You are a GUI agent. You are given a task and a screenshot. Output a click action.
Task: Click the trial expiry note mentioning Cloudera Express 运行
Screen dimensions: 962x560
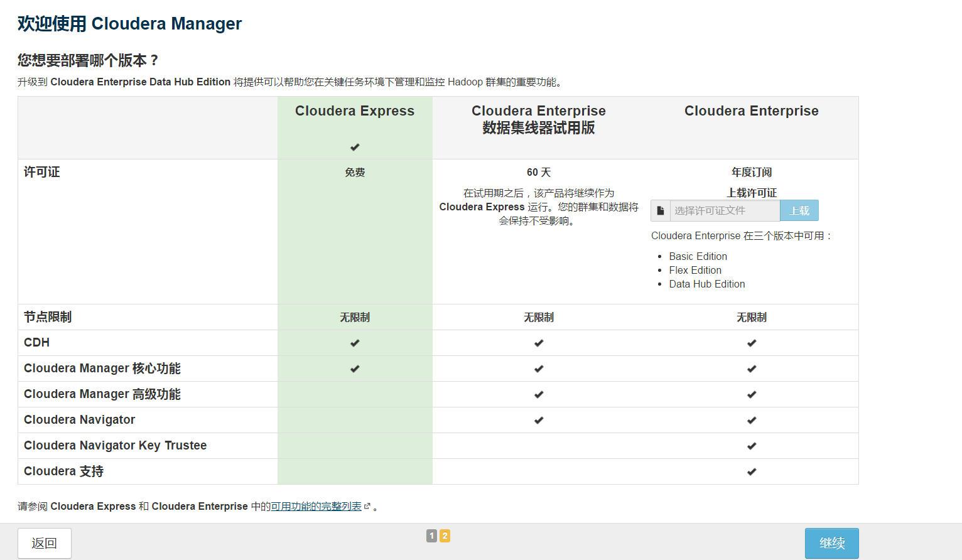(x=539, y=207)
